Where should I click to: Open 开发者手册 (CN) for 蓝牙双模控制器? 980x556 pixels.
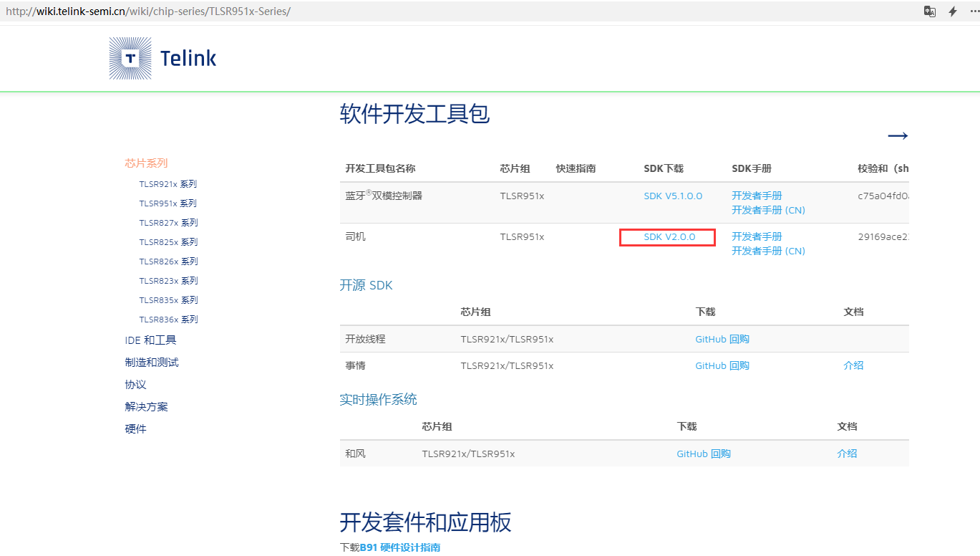[768, 210]
